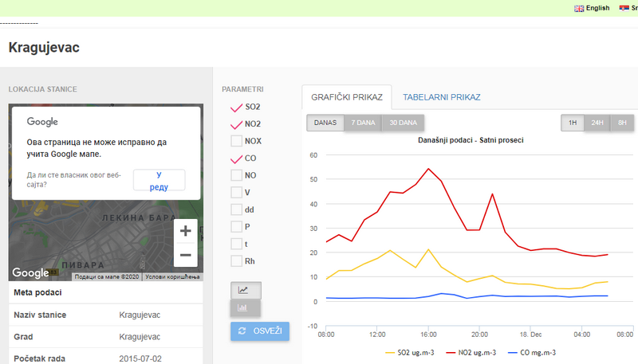Enable the t parameter checkbox

pyautogui.click(x=236, y=244)
